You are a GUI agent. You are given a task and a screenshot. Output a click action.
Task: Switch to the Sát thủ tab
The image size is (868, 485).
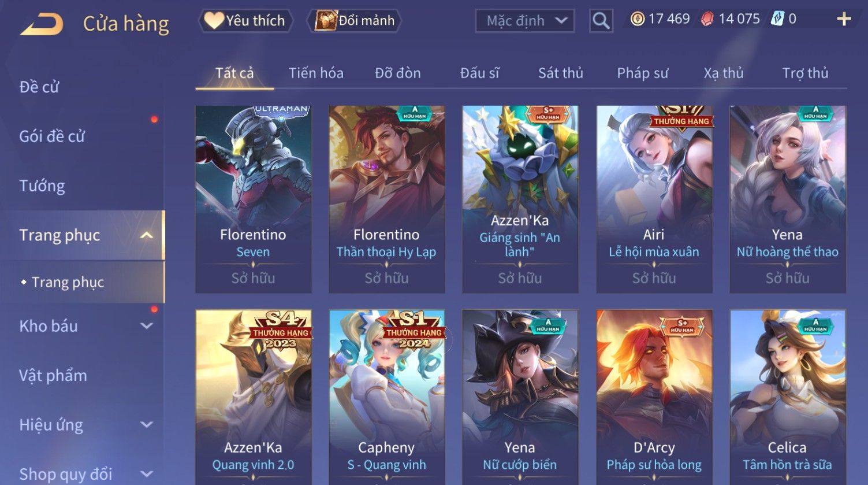click(560, 73)
